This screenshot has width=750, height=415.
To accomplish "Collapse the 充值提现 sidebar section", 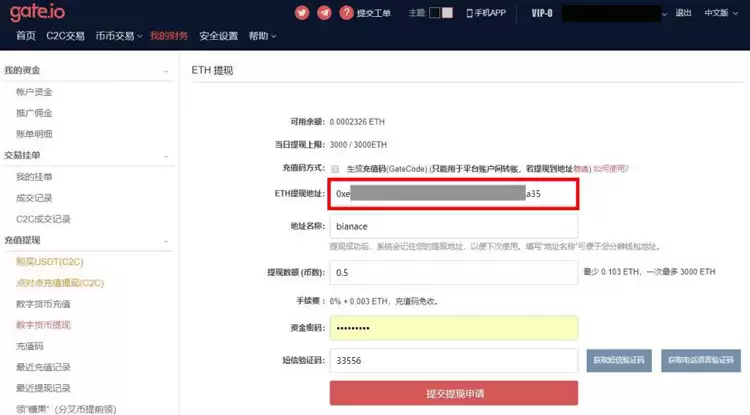I will 166,241.
